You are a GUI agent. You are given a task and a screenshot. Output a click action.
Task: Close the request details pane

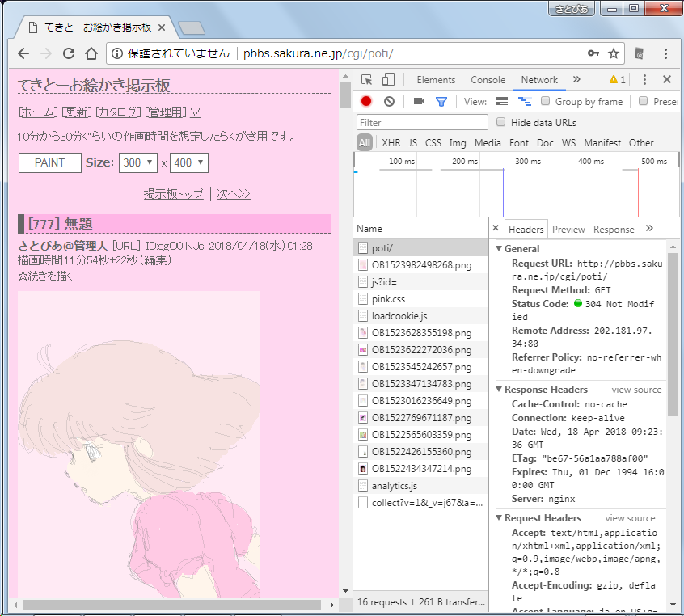coord(495,227)
